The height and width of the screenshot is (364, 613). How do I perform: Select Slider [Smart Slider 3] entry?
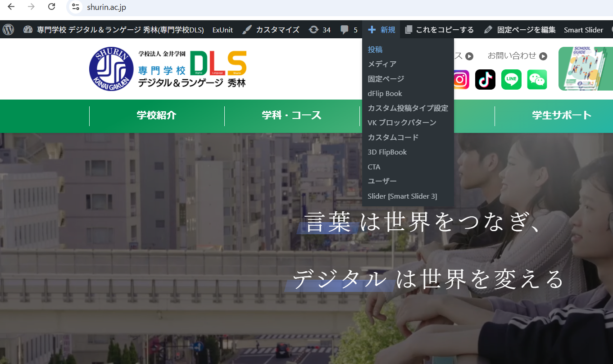tap(402, 196)
